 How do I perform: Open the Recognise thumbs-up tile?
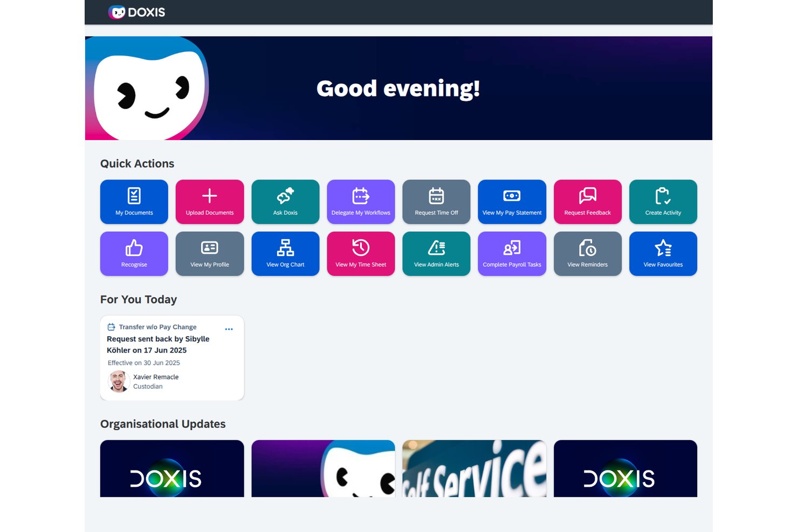[134, 254]
